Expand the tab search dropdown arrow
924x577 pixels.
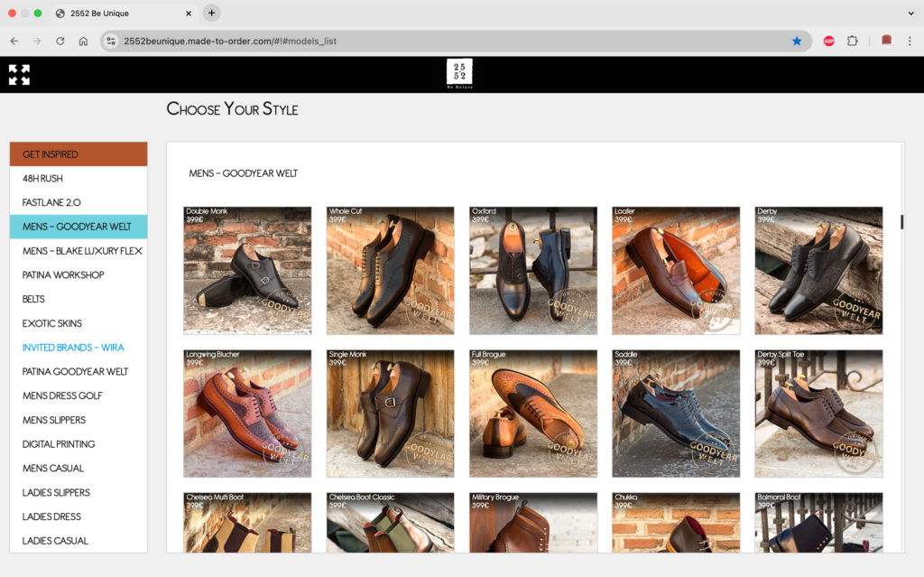[910, 13]
